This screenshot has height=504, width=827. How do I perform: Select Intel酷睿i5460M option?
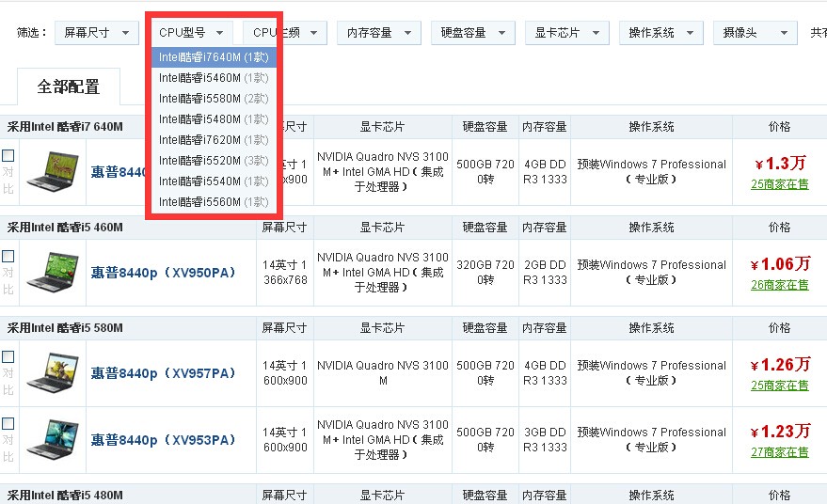click(214, 78)
